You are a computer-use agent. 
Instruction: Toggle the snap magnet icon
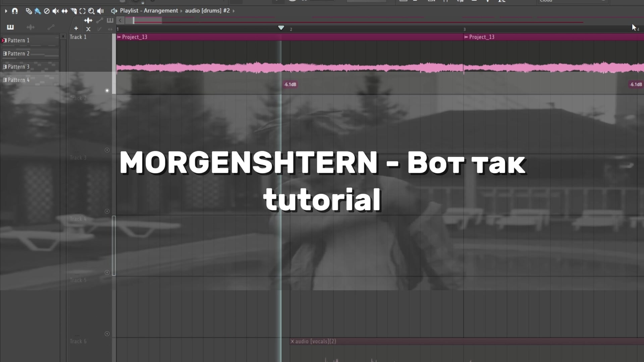point(15,11)
